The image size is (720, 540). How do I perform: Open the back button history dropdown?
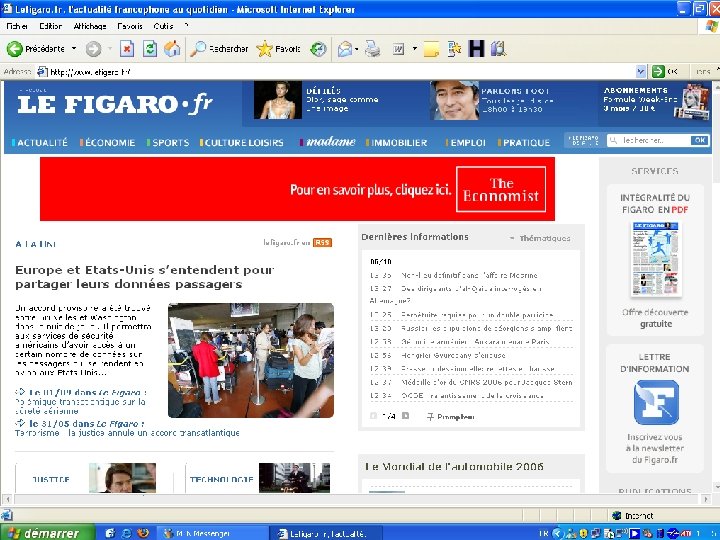(x=74, y=49)
